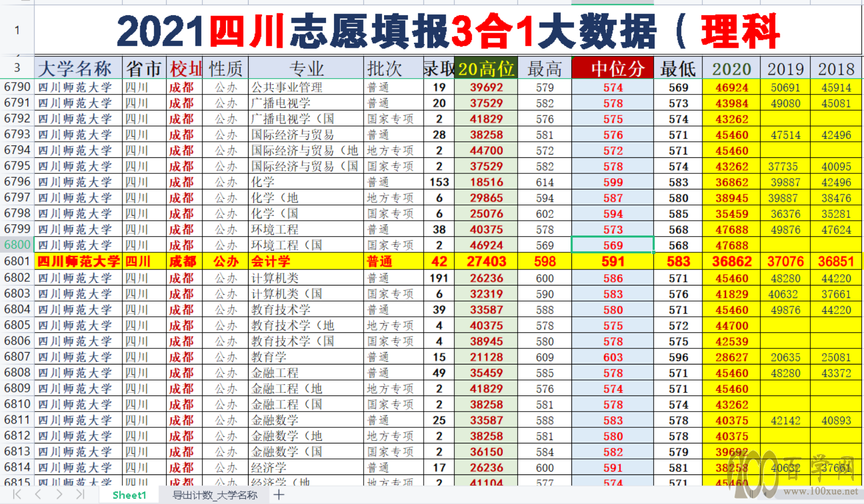Select row header 6807

[x=17, y=357]
